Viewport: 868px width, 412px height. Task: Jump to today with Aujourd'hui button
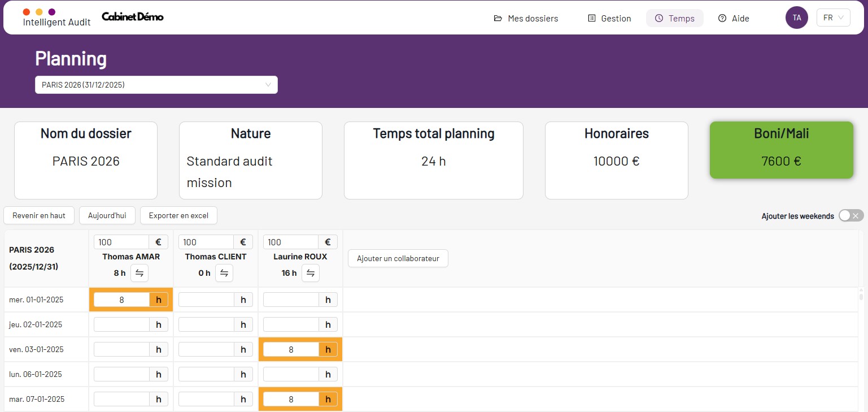click(107, 215)
